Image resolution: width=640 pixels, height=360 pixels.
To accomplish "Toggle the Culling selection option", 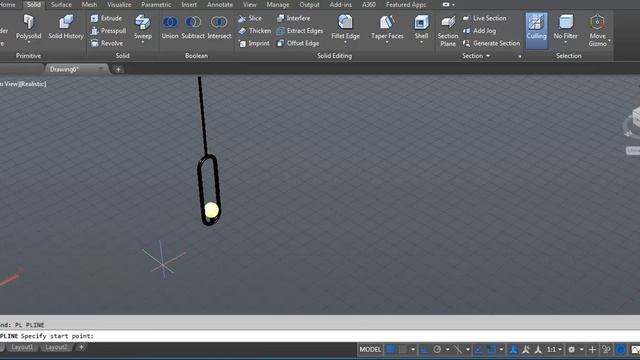I will pos(536,30).
